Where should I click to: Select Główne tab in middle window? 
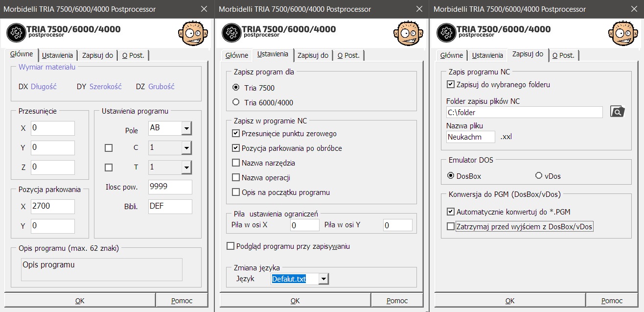tap(237, 55)
